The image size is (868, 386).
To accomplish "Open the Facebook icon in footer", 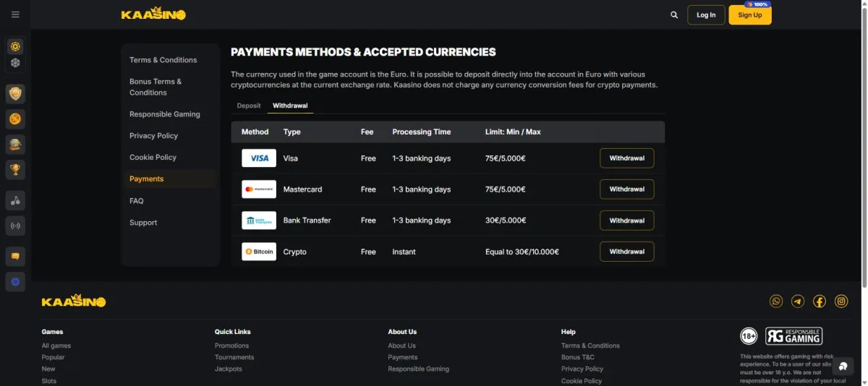I will [x=820, y=301].
